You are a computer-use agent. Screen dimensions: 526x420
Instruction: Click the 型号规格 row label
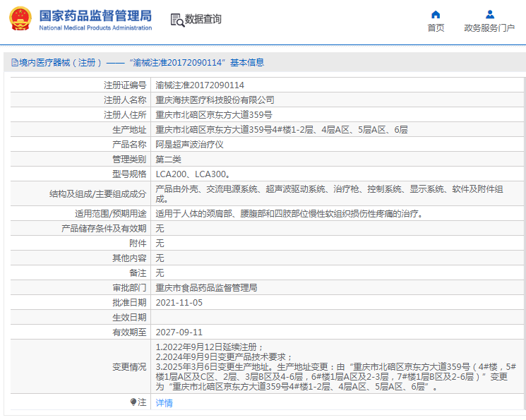pos(129,174)
